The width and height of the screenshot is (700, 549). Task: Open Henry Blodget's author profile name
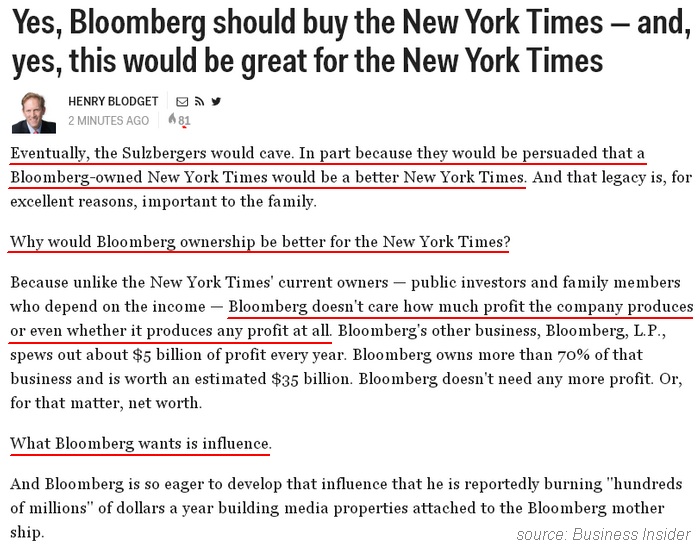(113, 101)
